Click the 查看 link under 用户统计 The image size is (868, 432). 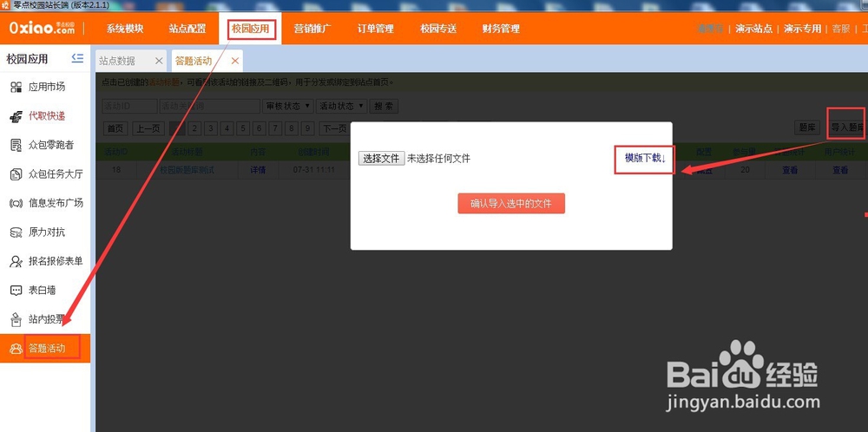[840, 170]
